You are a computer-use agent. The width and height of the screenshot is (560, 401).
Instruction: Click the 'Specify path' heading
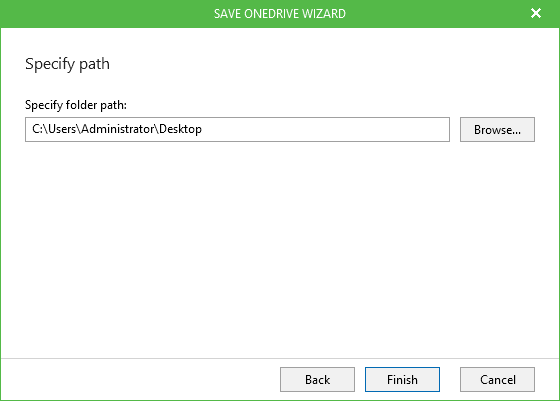(x=67, y=64)
